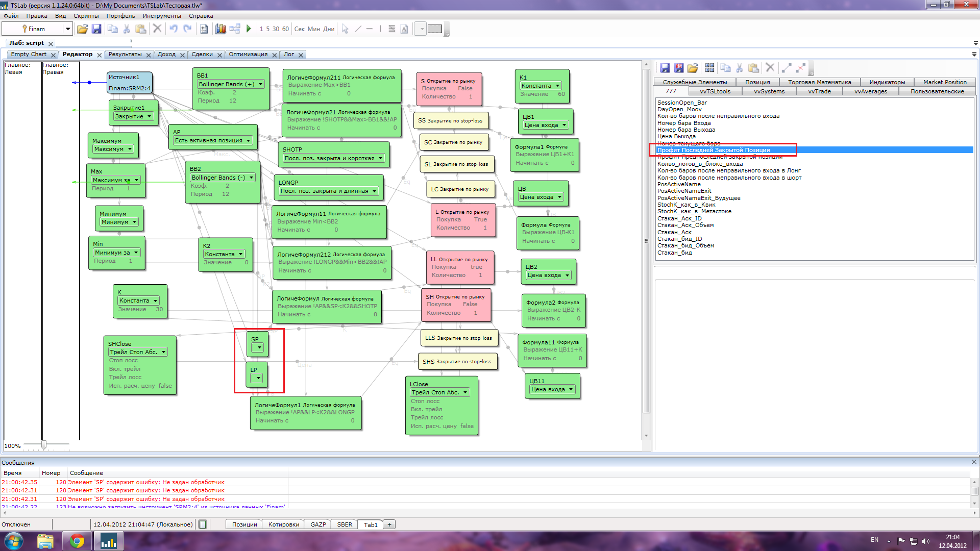
Task: Click the Котировки button in status bar
Action: pyautogui.click(x=283, y=524)
